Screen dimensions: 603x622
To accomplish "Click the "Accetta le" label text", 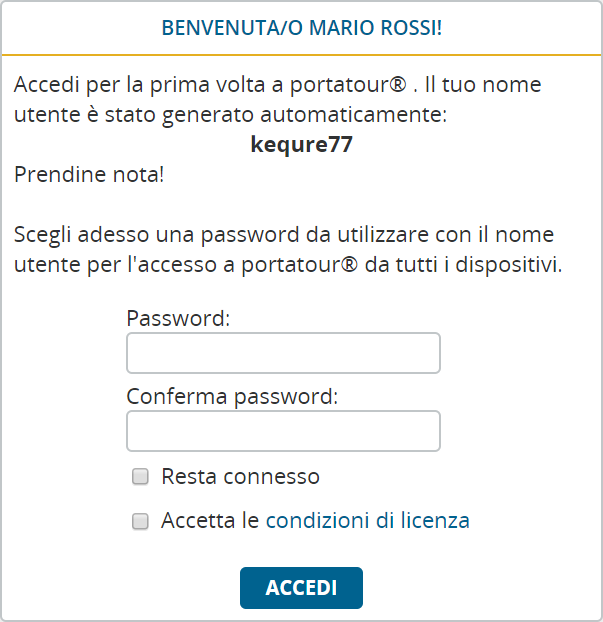I will click(210, 520).
